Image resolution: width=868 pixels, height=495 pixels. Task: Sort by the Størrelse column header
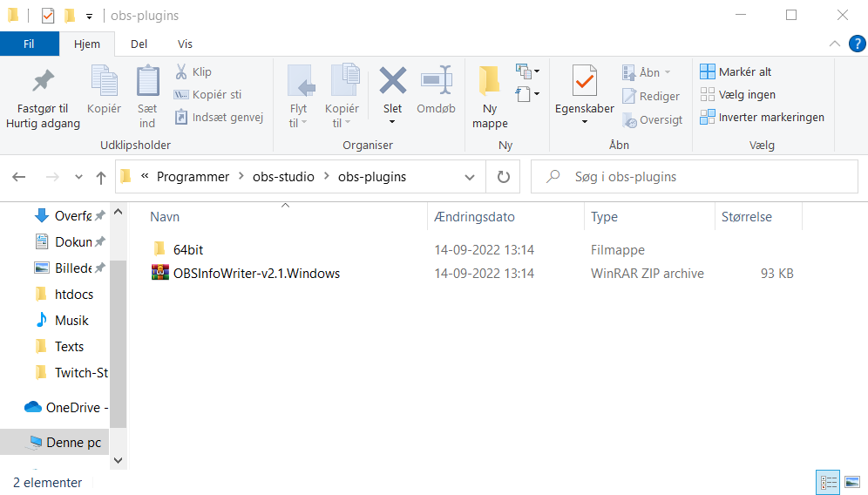click(758, 217)
